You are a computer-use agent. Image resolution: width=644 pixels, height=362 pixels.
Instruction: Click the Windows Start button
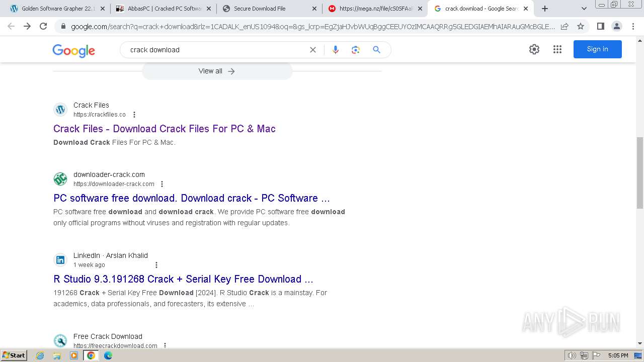point(14,355)
